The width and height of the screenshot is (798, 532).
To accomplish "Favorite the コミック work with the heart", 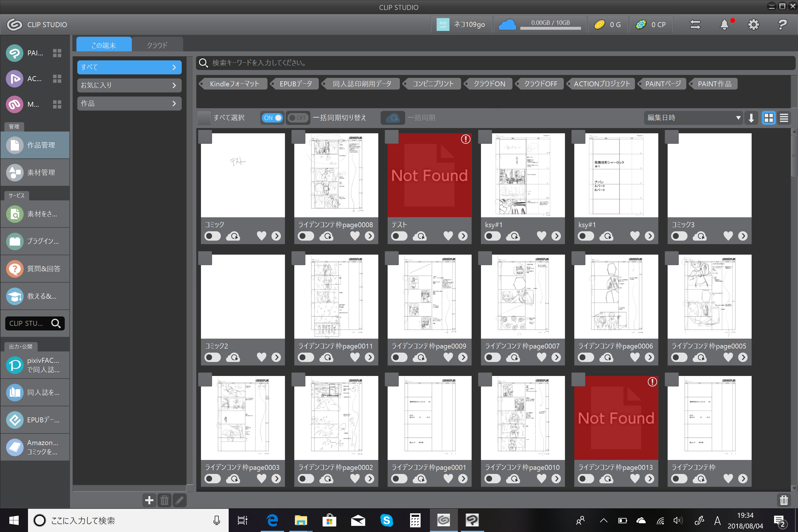I will click(x=261, y=236).
